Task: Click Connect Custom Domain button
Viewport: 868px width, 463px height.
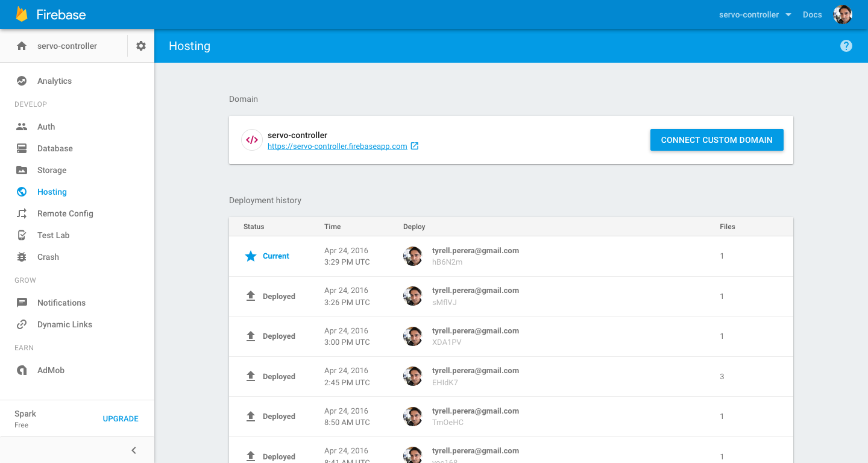Action: pyautogui.click(x=717, y=140)
